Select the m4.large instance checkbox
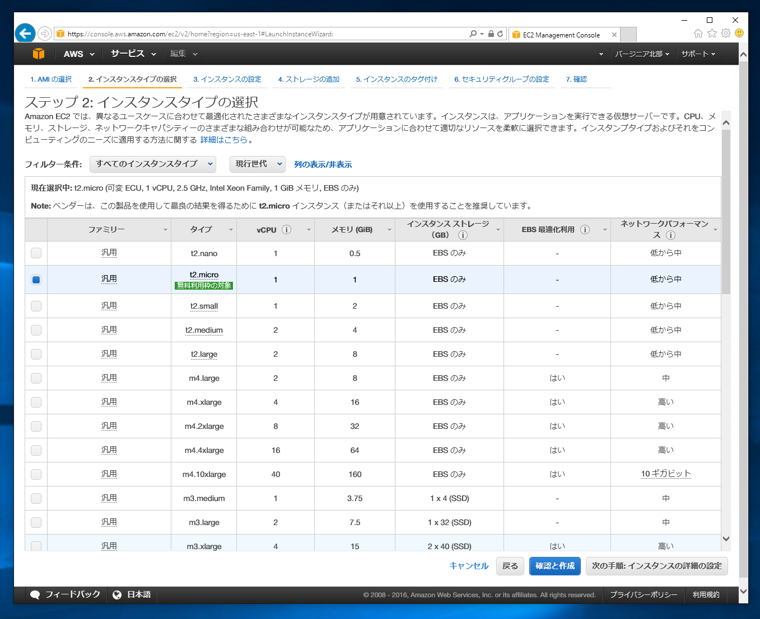 tap(36, 378)
